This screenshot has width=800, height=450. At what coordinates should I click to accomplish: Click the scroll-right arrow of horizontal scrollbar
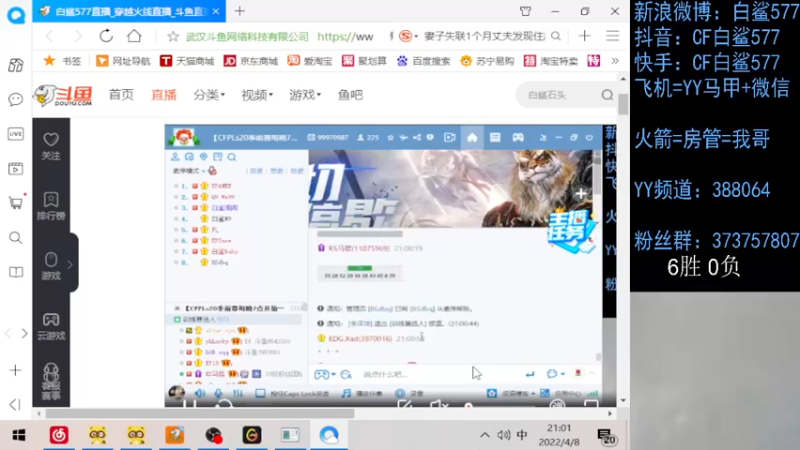610,413
